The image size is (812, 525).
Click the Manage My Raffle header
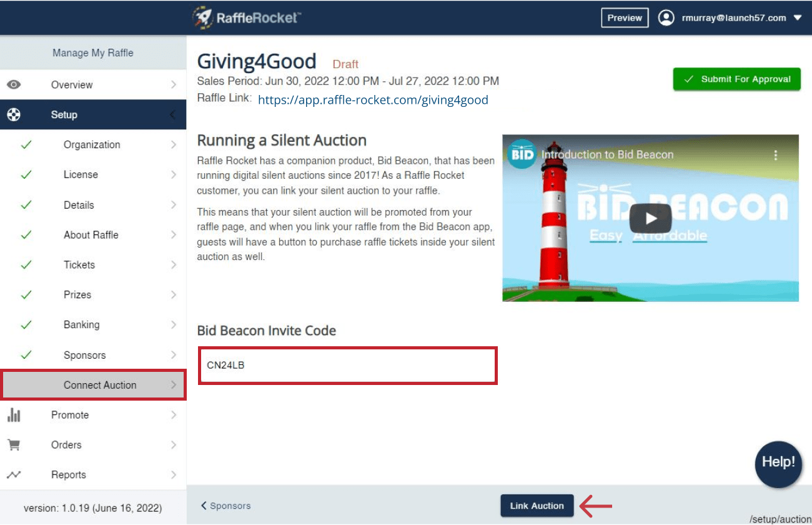[x=93, y=53]
